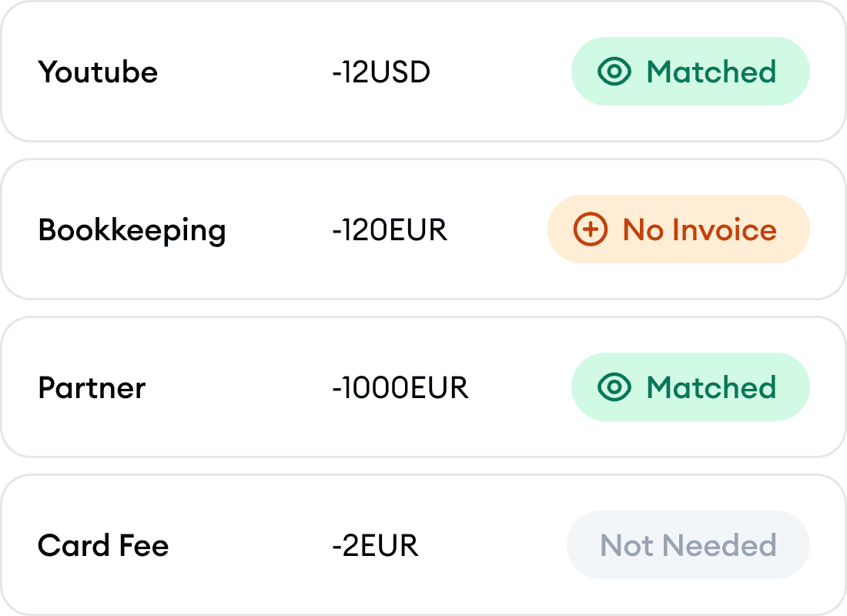Click the -1000EUR value on the Partner row
This screenshot has height=616, width=847.
400,387
